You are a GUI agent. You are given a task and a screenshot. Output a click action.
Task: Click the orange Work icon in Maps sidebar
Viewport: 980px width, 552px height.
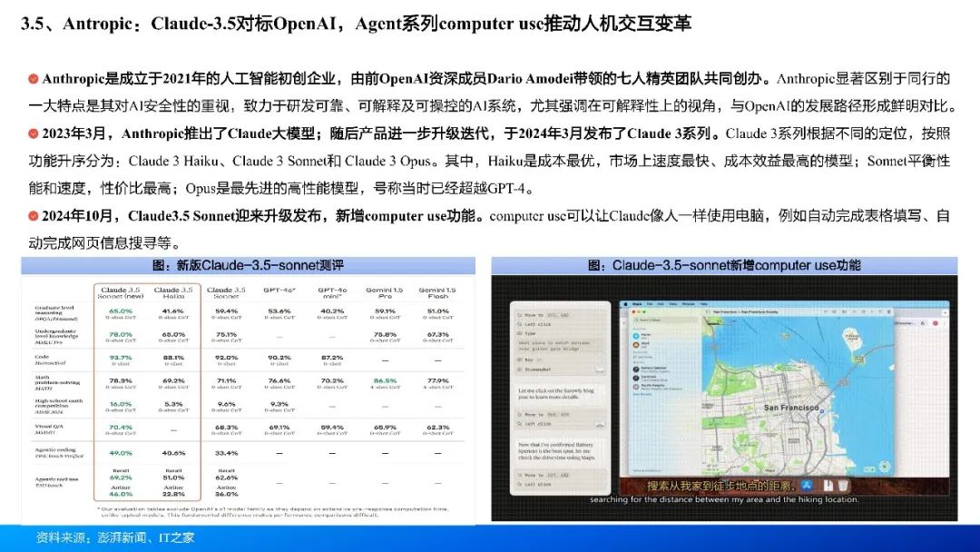tap(635, 344)
